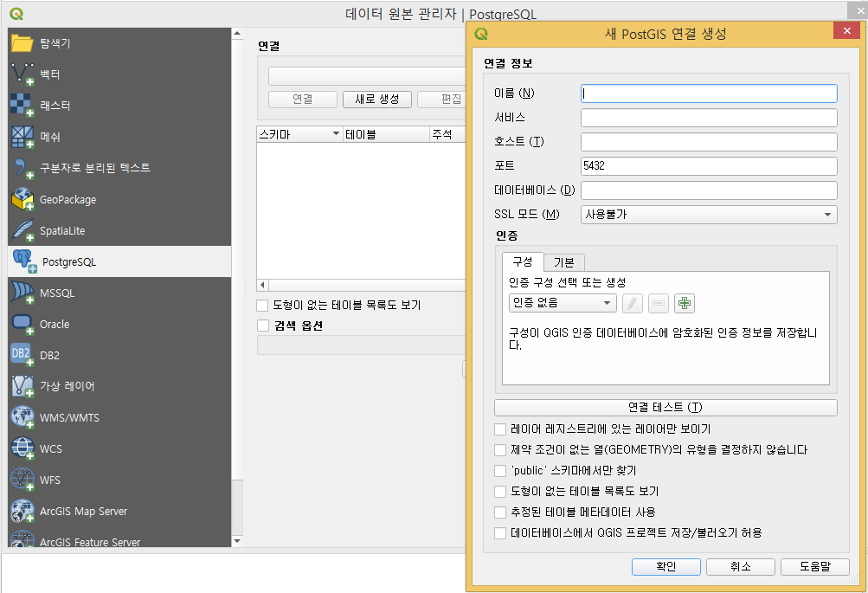Viewport: 868px width, 593px height.
Task: Close the 새 PostGIS 연결 생성 dialog
Action: coord(846,31)
